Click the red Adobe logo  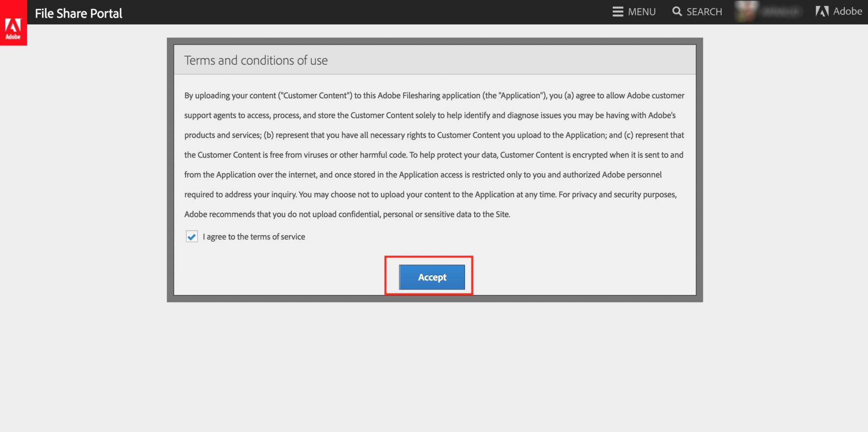pos(13,23)
